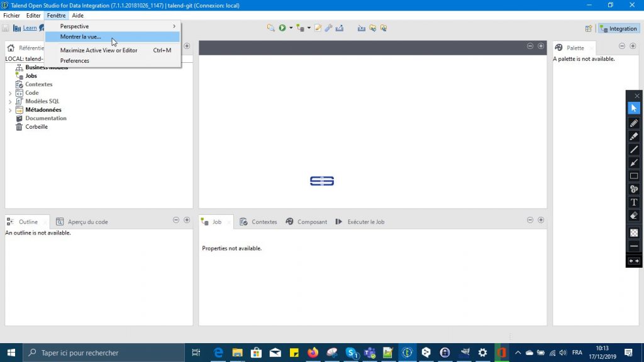Open dropdown arrow beside Create job icon
This screenshot has width=644, height=362.
pyautogui.click(x=309, y=28)
